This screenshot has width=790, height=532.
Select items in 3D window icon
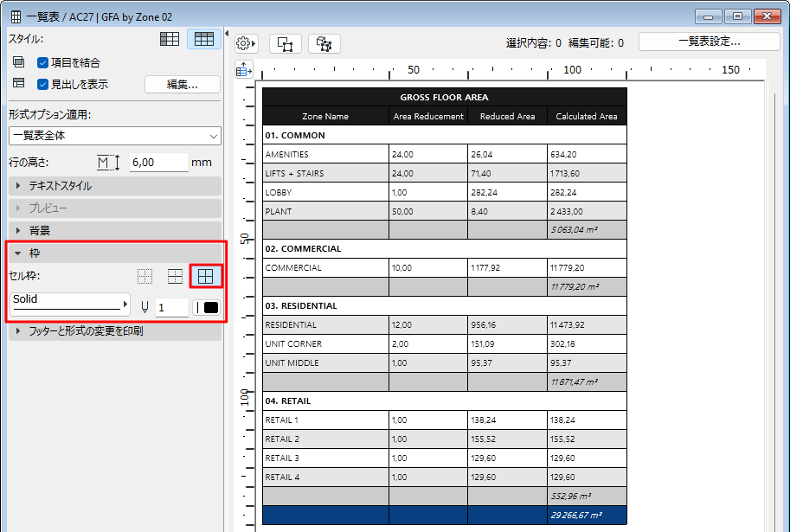point(324,43)
